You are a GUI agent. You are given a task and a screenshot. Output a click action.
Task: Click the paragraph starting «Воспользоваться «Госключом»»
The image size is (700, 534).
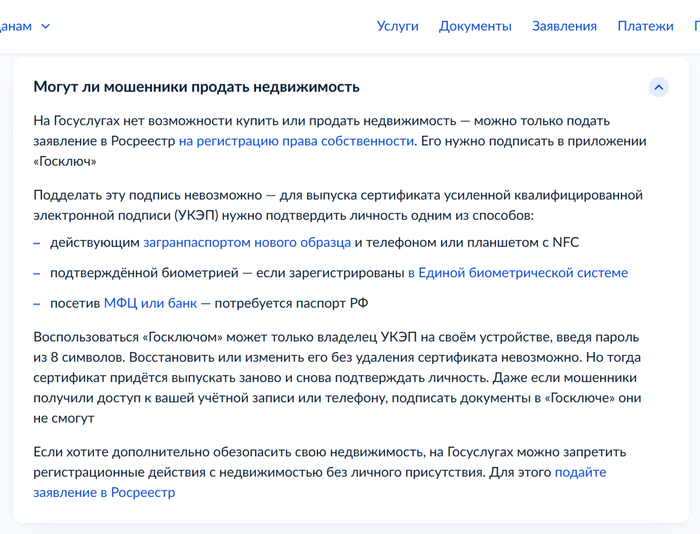tap(336, 378)
